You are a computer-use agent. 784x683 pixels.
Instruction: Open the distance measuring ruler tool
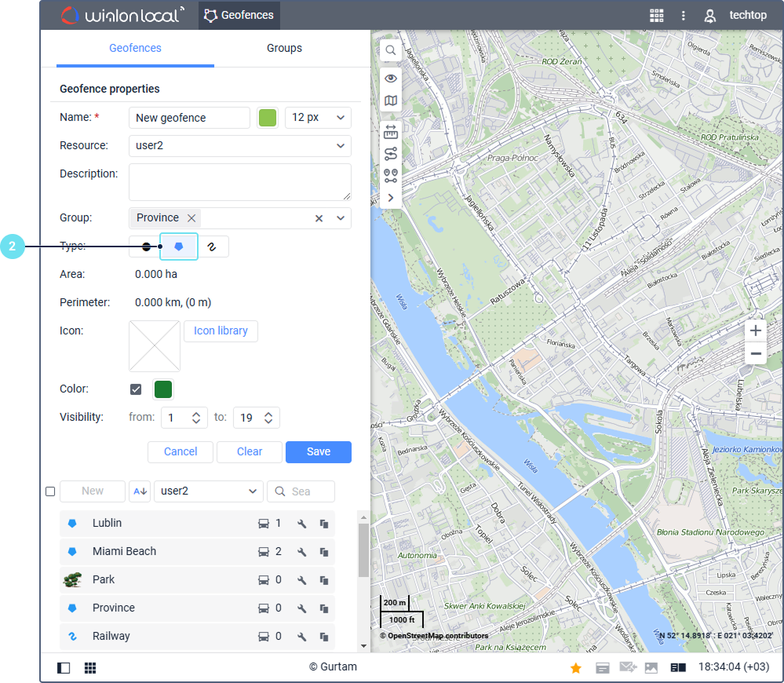point(391,132)
